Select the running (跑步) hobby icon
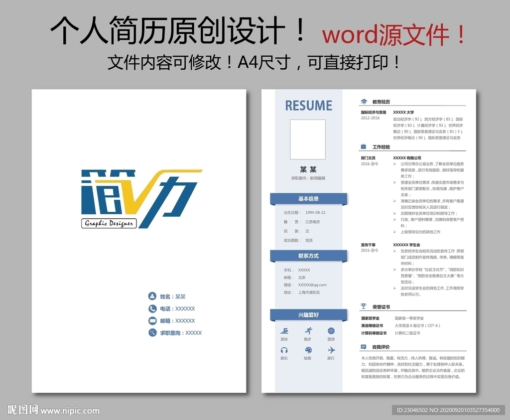The height and width of the screenshot is (420, 510). tap(308, 331)
